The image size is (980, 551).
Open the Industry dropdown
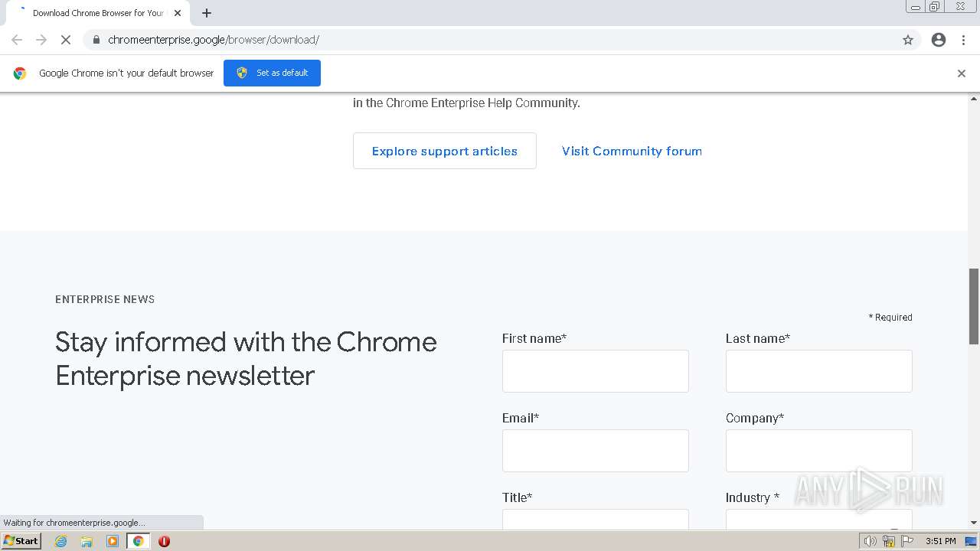click(819, 519)
